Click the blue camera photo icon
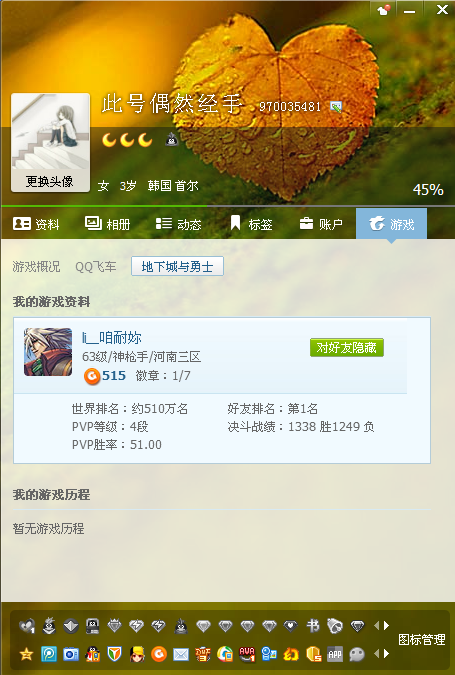 click(71, 654)
